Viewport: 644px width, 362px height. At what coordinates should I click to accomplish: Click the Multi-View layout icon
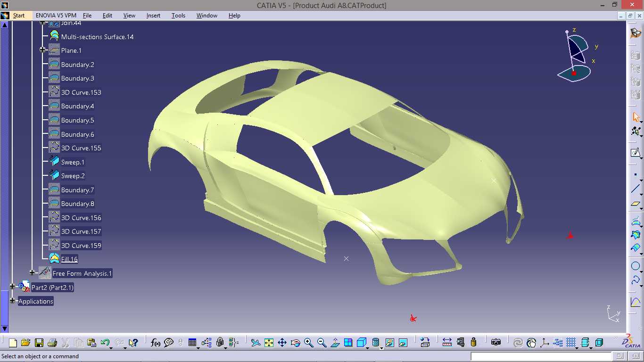click(348, 343)
